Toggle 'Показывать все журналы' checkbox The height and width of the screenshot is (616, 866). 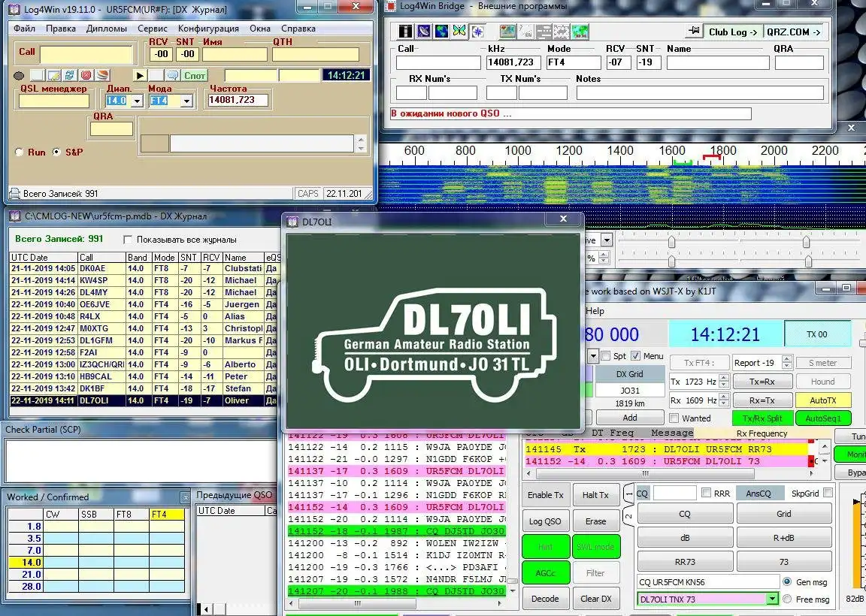coord(128,240)
